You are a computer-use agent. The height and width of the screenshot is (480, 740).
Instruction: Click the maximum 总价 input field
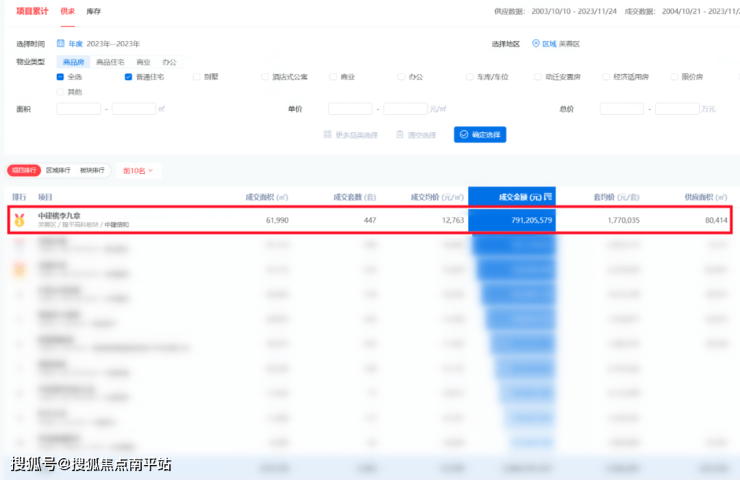(x=677, y=109)
